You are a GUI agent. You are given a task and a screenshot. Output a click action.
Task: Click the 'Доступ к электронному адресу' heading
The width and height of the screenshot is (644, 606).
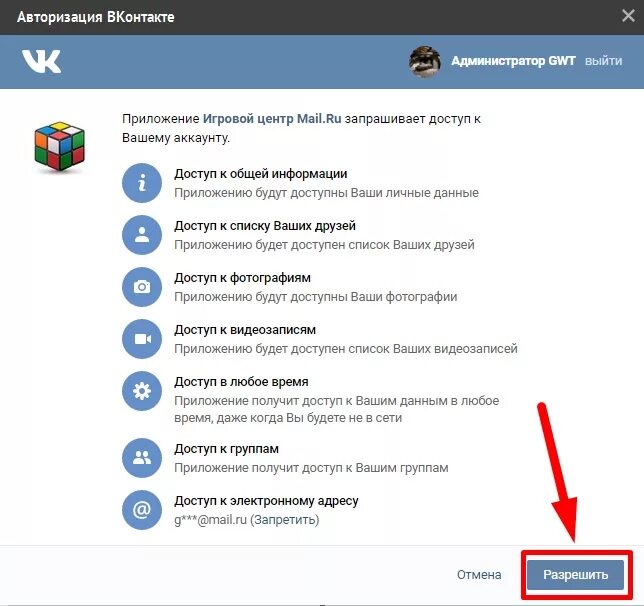click(x=266, y=501)
